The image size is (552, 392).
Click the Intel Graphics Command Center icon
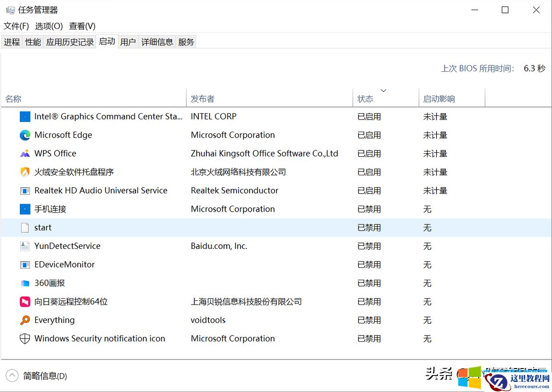25,116
